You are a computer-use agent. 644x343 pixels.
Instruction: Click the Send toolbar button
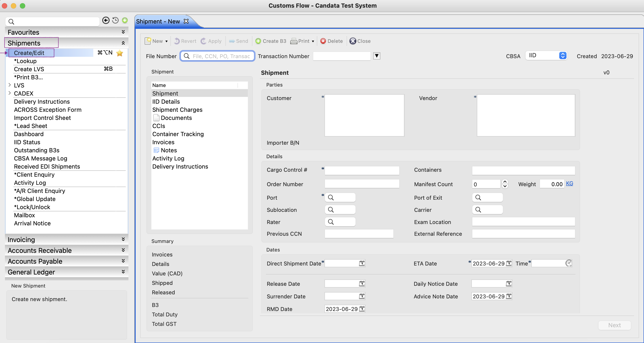239,41
